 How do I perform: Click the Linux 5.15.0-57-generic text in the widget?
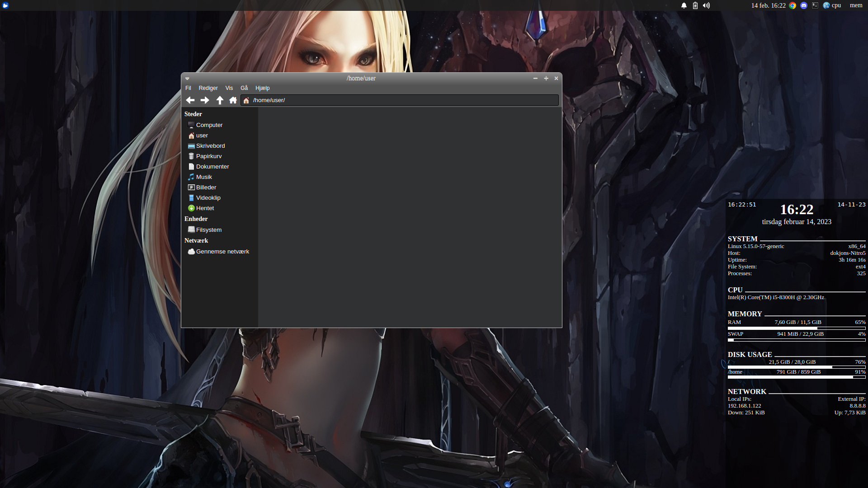click(756, 246)
